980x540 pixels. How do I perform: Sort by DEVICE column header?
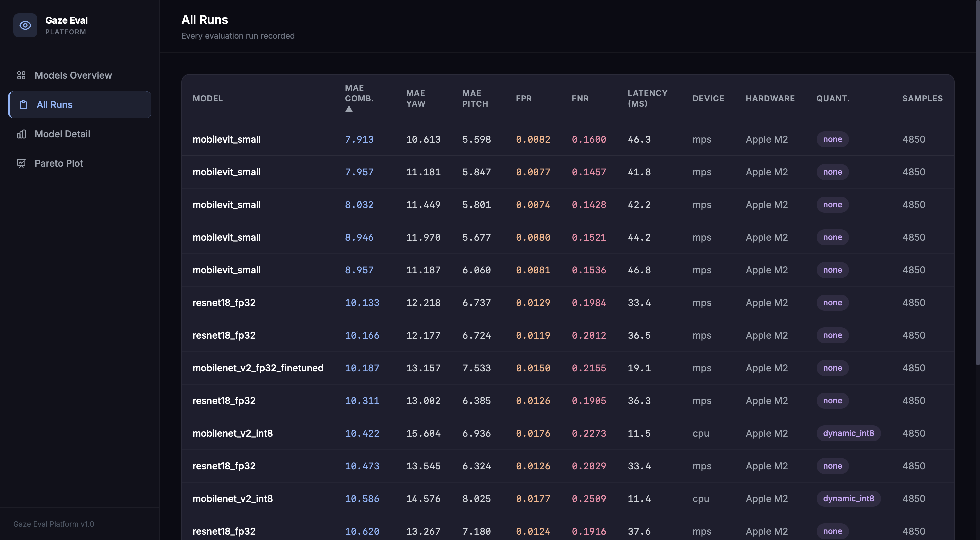point(708,99)
